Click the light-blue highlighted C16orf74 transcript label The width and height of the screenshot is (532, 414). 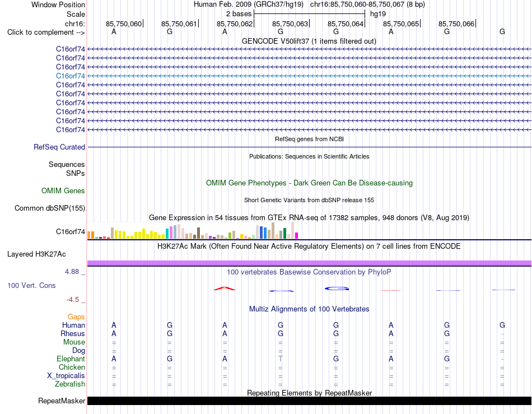[70, 76]
